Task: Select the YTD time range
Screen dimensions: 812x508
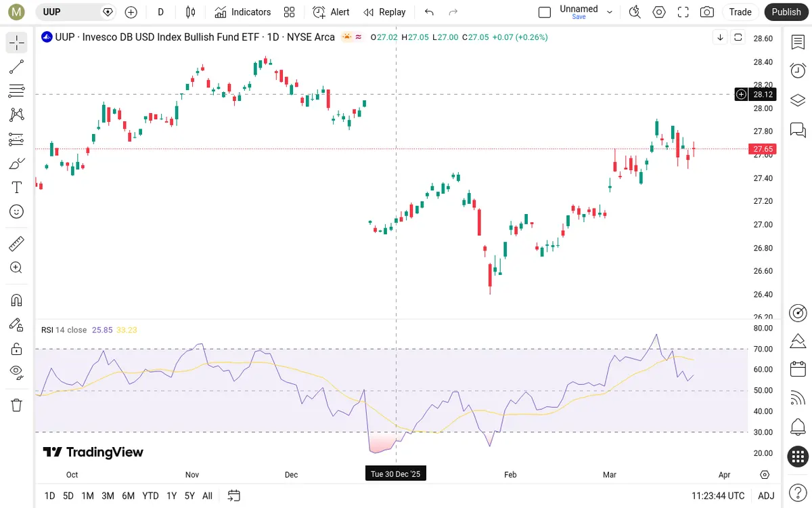Action: pyautogui.click(x=150, y=496)
